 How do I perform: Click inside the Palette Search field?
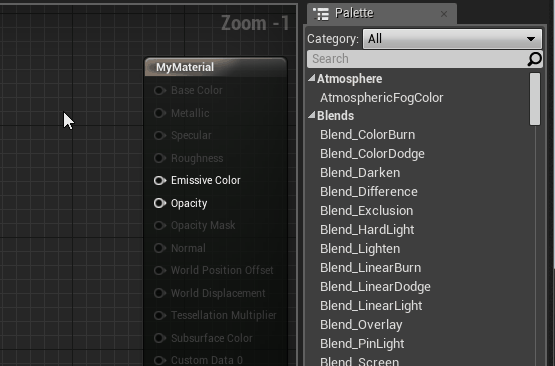click(417, 59)
